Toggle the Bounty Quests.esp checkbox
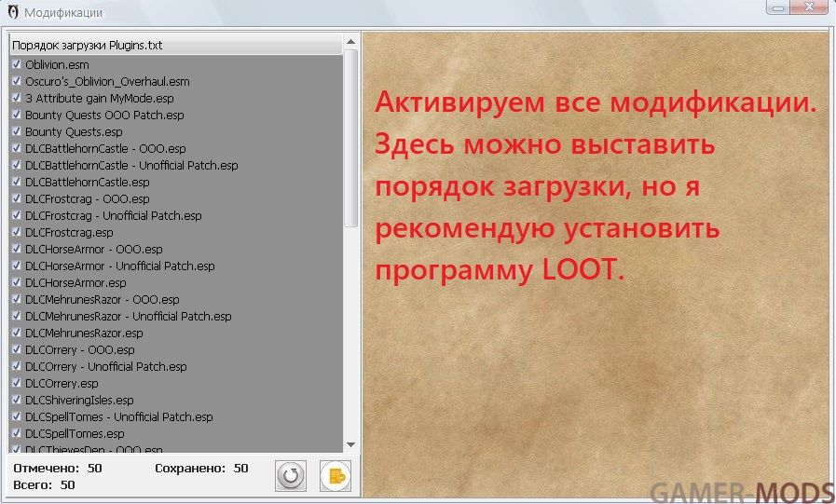836x504 pixels. click(17, 131)
